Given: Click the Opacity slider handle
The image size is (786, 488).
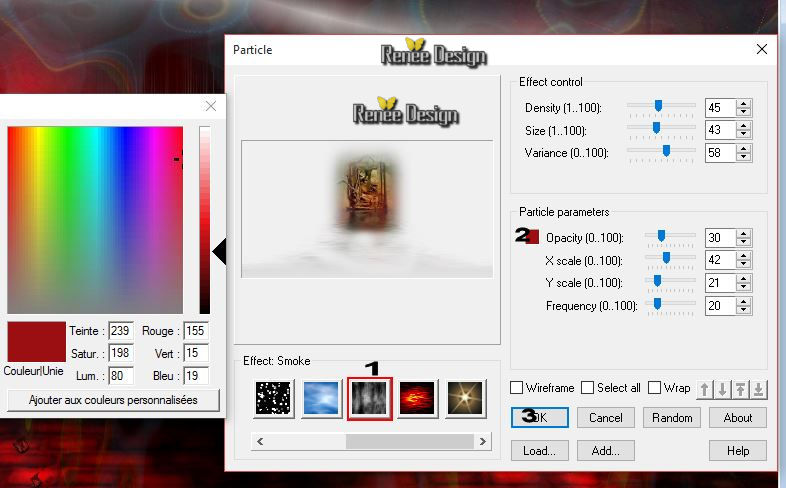Looking at the screenshot, I should (661, 235).
